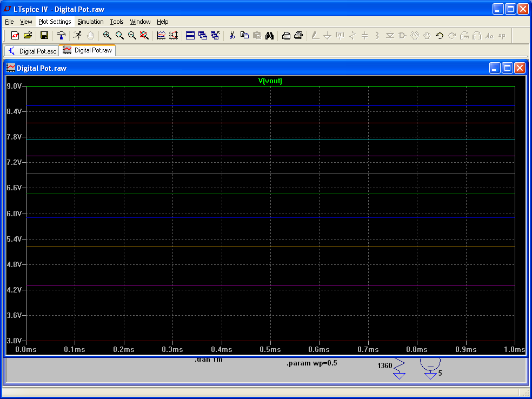Click the SPICE directive .op icon
This screenshot has height=399, width=532.
502,35
